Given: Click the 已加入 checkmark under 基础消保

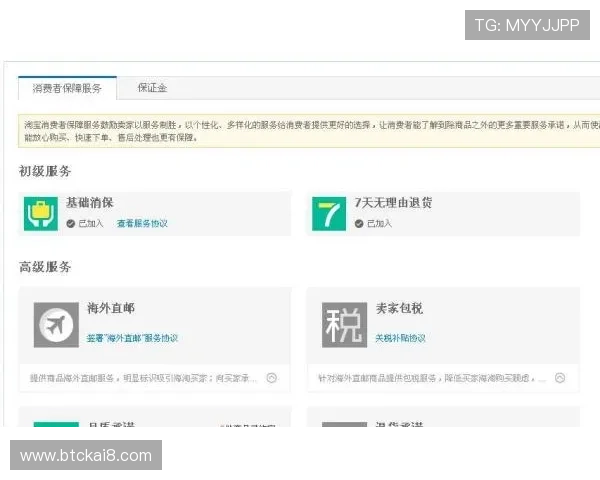Looking at the screenshot, I should pyautogui.click(x=70, y=224).
